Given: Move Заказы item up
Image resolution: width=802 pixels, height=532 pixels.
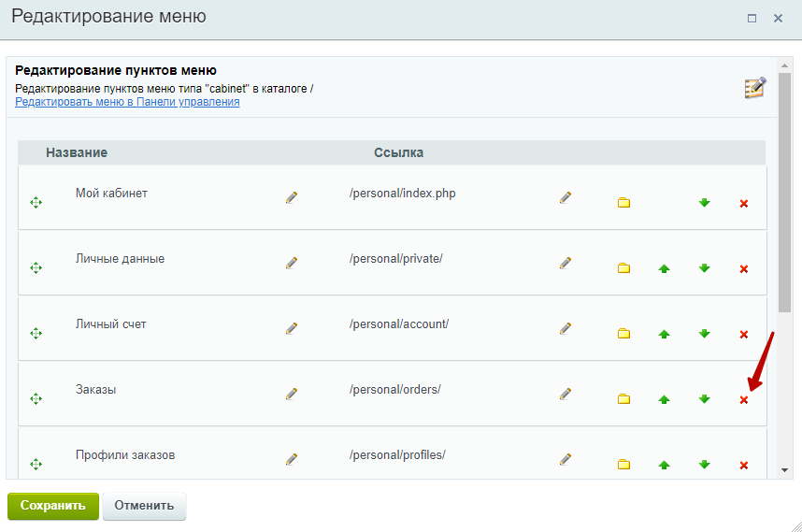Looking at the screenshot, I should [664, 399].
